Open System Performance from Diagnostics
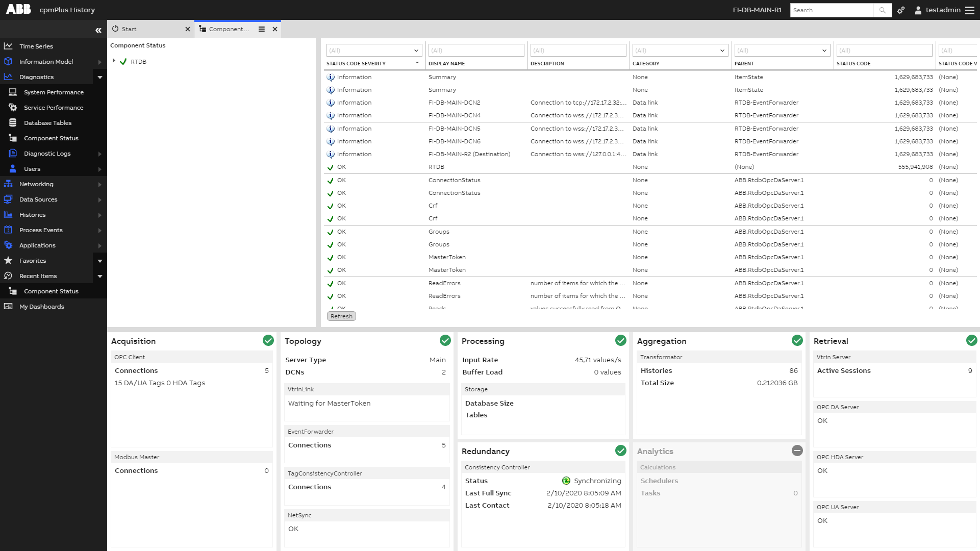Image resolution: width=980 pixels, height=551 pixels. point(54,92)
